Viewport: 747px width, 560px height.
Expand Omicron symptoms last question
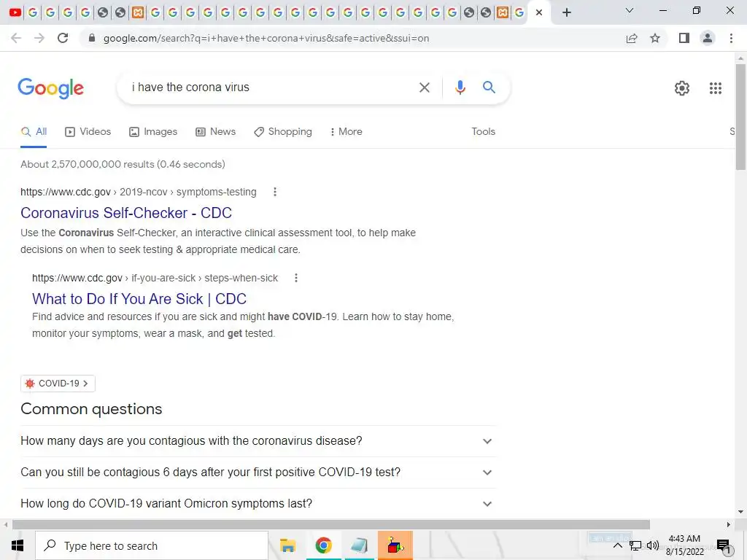pos(258,503)
